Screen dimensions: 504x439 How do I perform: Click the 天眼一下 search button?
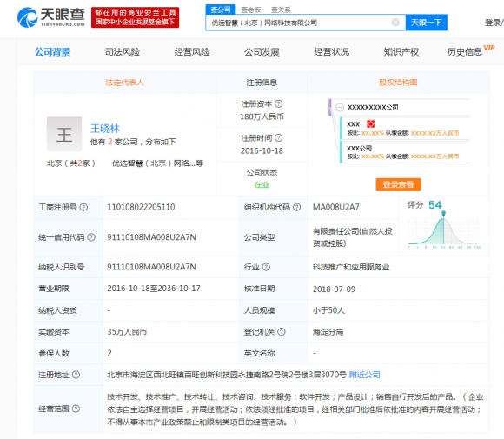click(426, 23)
